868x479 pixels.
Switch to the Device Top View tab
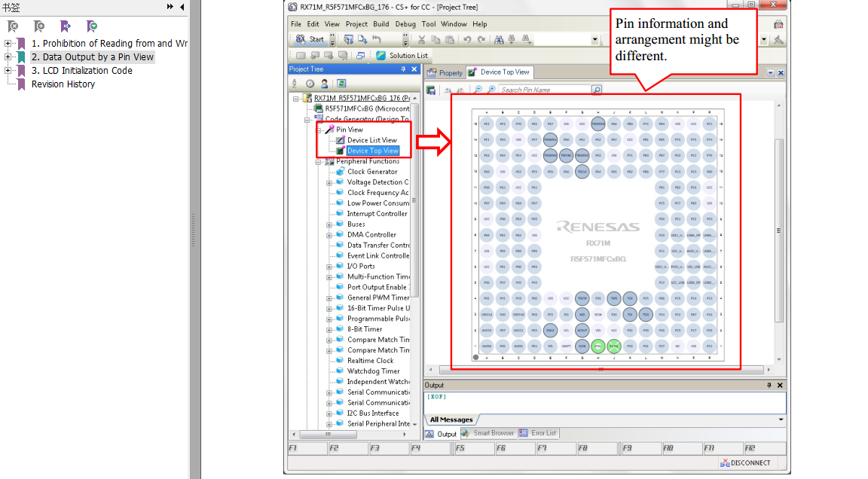tap(500, 72)
